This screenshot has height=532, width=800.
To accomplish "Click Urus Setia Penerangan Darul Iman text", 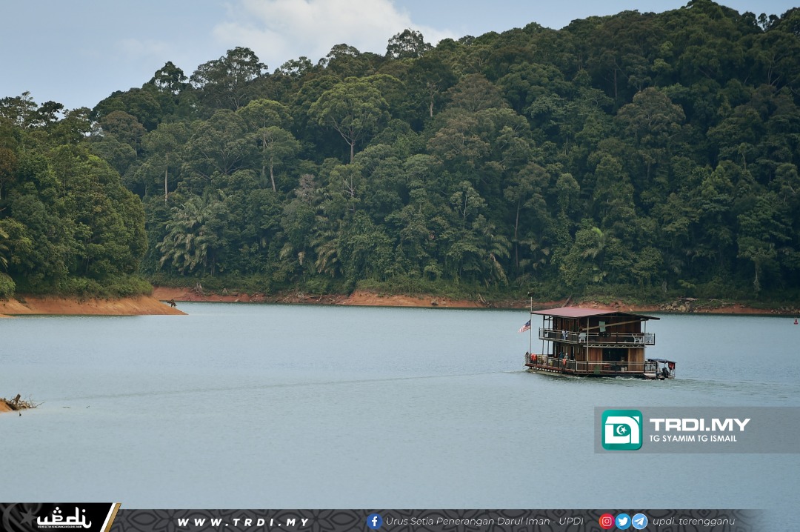I will (x=484, y=521).
